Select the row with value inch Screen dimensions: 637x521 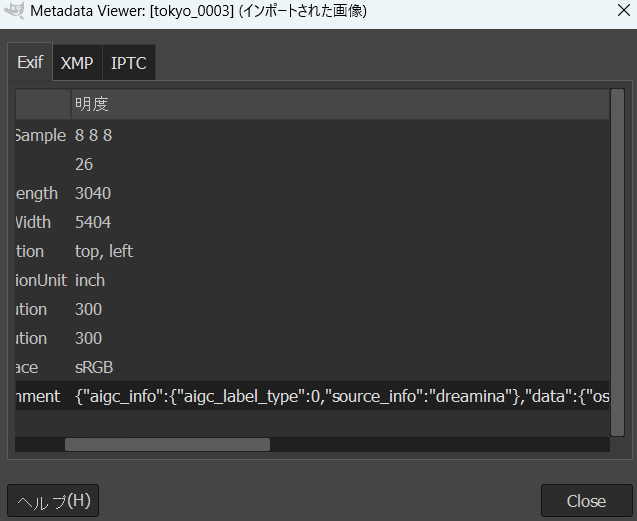click(312, 280)
